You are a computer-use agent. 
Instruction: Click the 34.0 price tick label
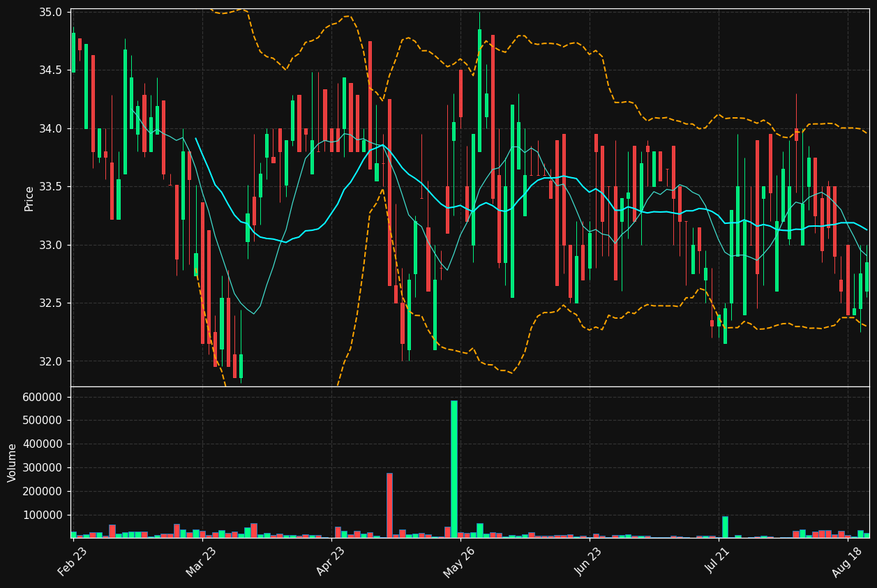[52, 129]
